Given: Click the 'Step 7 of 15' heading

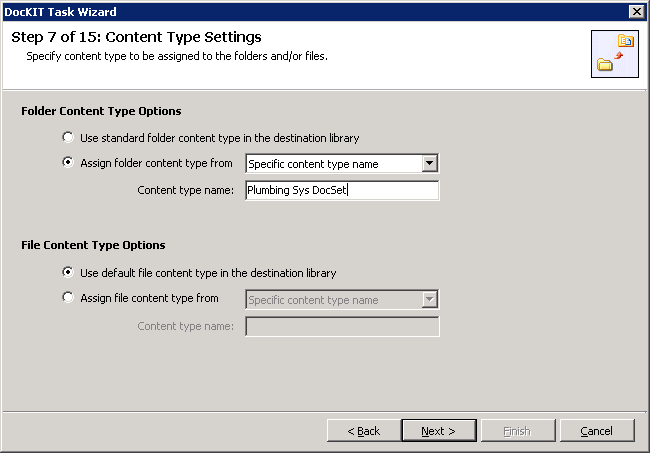Looking at the screenshot, I should click(136, 38).
